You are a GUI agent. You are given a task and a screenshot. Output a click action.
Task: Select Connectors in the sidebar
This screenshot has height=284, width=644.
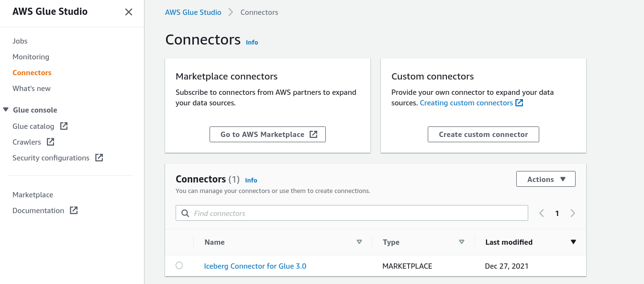32,73
